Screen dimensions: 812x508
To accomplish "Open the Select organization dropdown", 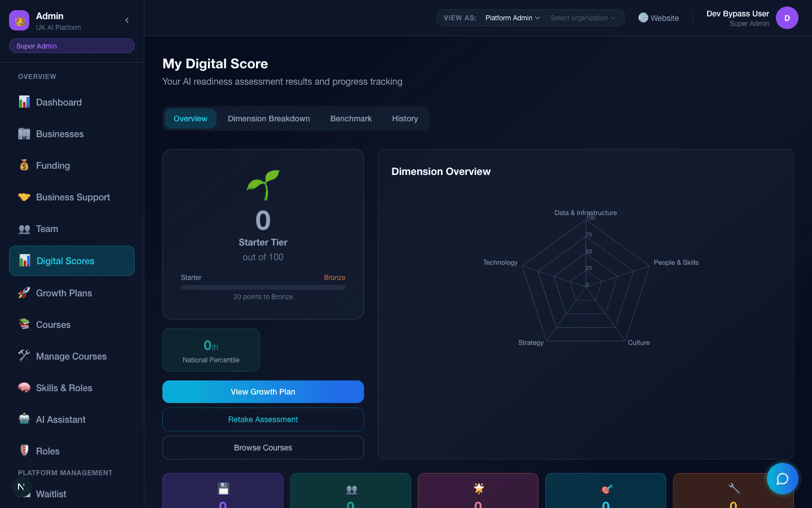I will point(583,18).
